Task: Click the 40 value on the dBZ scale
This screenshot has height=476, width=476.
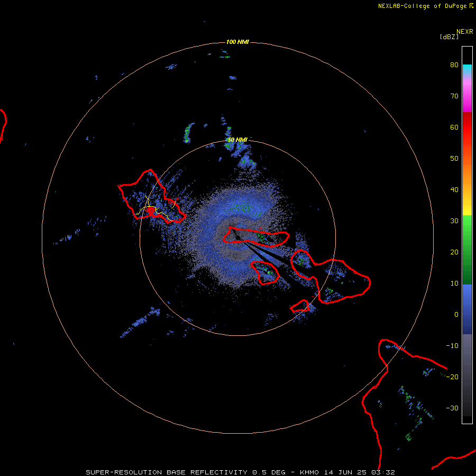Action: pos(454,190)
